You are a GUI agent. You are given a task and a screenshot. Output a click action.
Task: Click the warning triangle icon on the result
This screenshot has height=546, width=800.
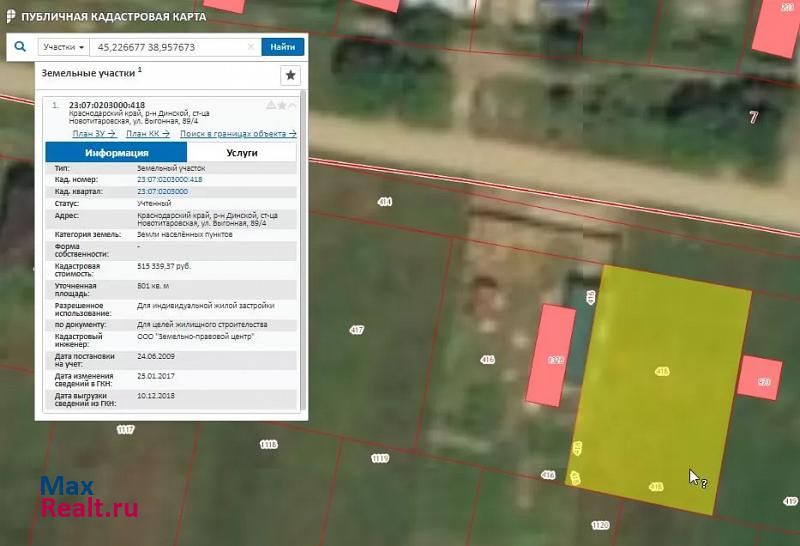pyautogui.click(x=270, y=105)
